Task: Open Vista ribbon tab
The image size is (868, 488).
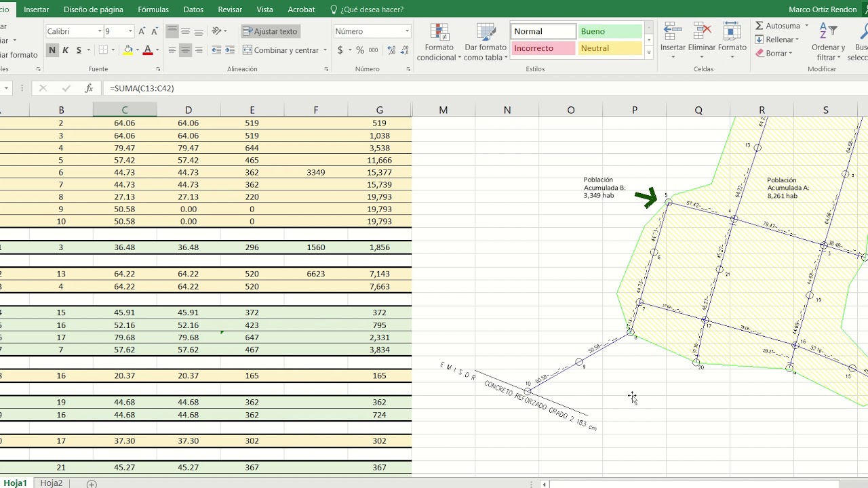Action: point(265,9)
